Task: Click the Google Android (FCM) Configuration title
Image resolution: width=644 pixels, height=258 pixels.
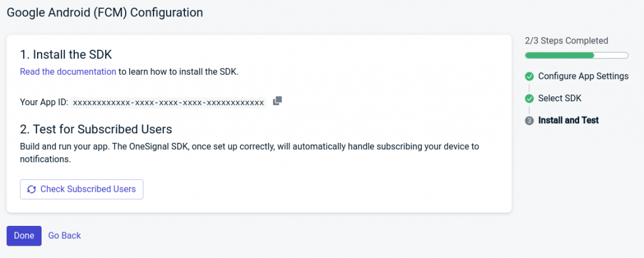Action: click(105, 12)
